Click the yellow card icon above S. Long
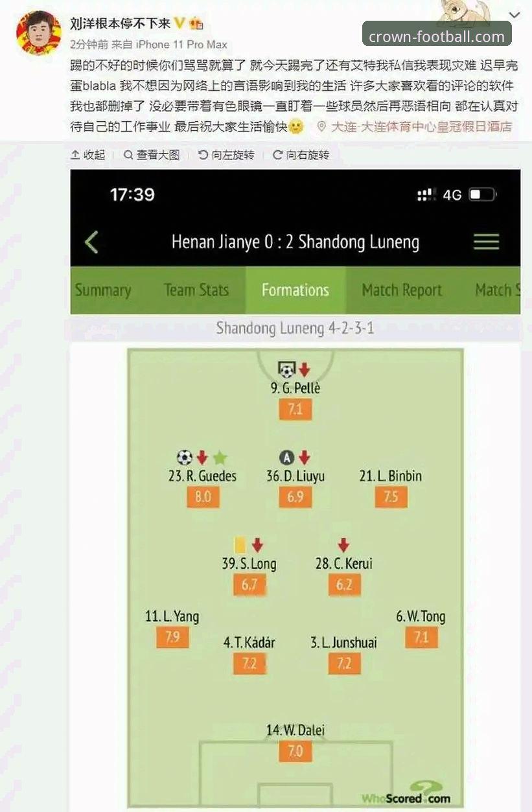The height and width of the screenshot is (812, 532). [238, 544]
